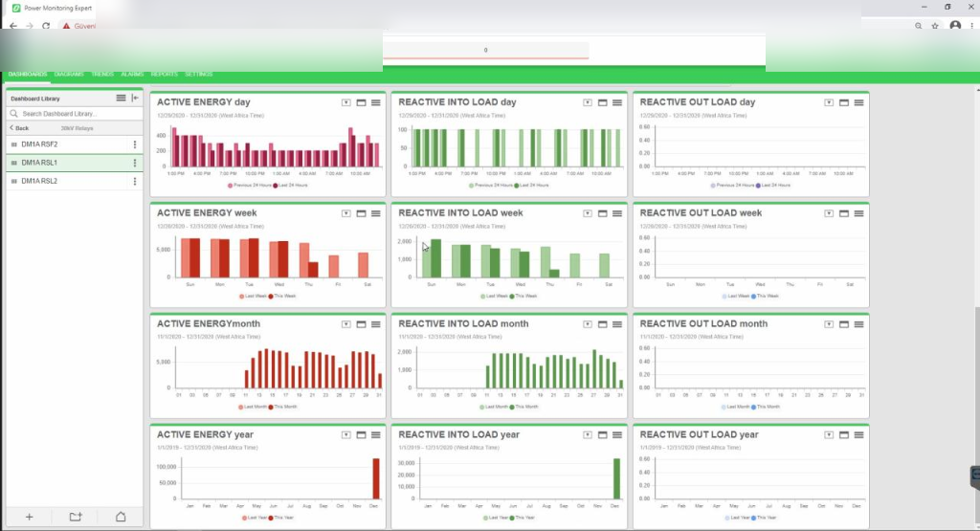The image size is (980, 531).
Task: Open ACTIVE ENERGY year gadget menu
Action: [x=375, y=434]
